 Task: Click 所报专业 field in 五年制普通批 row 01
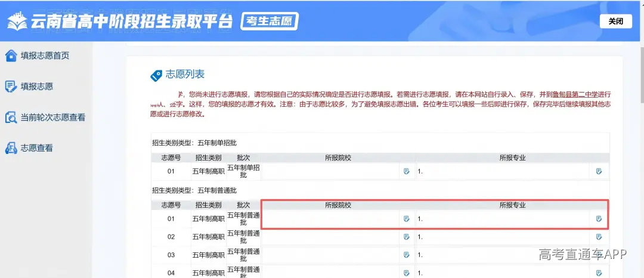[x=503, y=219]
